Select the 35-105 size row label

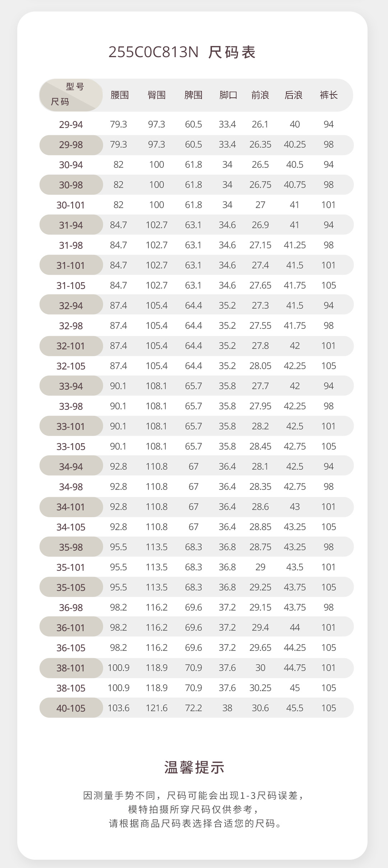pyautogui.click(x=71, y=588)
